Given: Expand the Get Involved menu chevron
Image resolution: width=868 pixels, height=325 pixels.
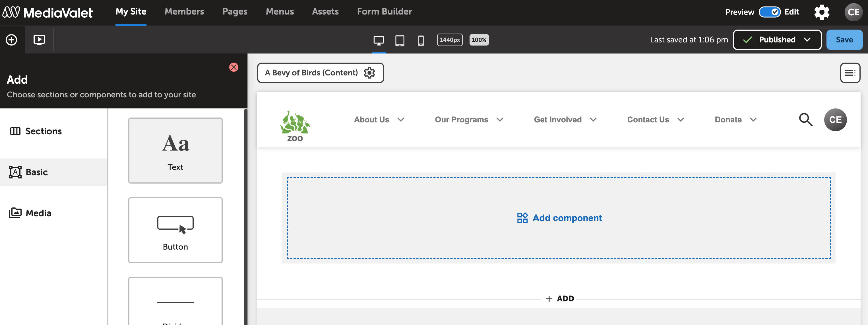Looking at the screenshot, I should (593, 120).
